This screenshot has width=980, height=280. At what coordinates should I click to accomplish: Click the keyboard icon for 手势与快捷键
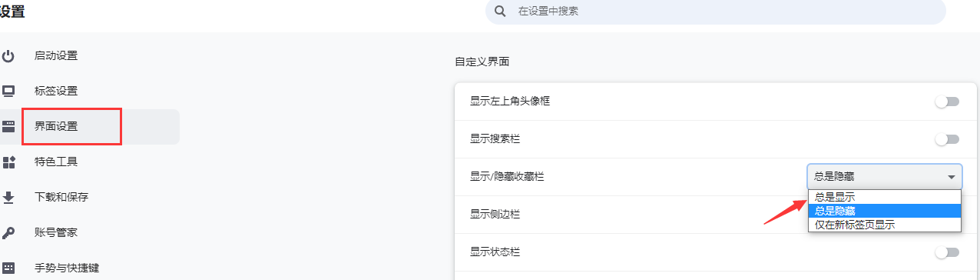(8, 268)
